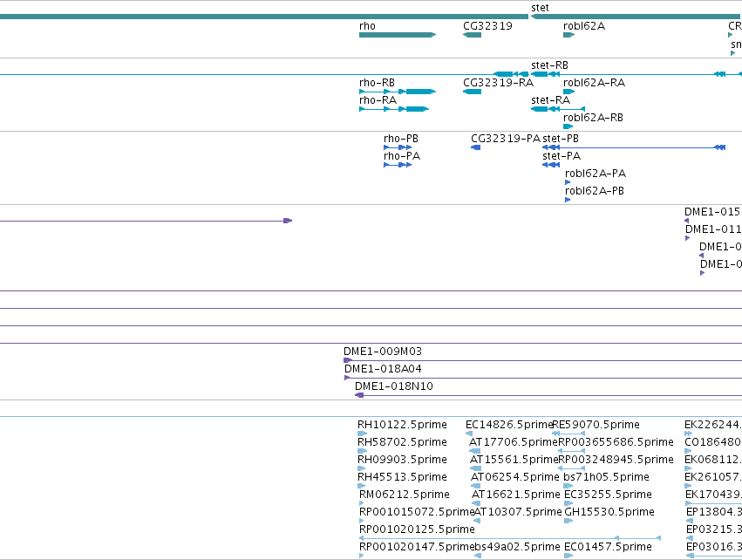Click the RP001020125.5prime EST label
This screenshot has height=560, width=742.
(x=417, y=529)
